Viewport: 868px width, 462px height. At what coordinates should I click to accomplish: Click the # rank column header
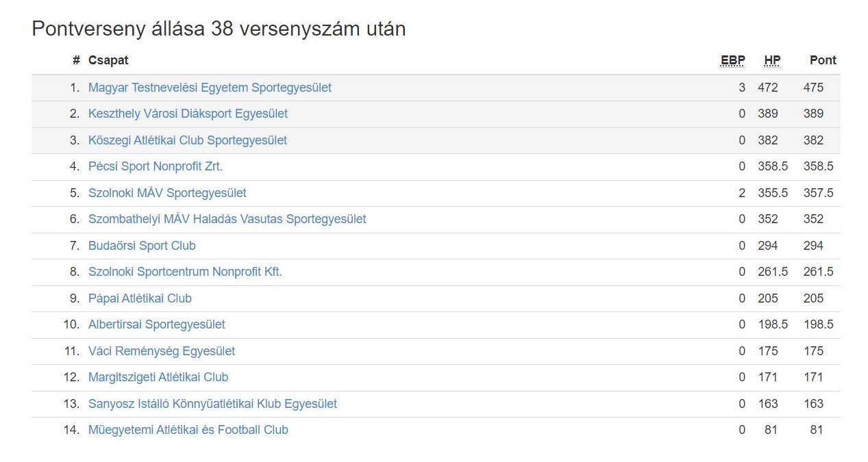(x=76, y=60)
